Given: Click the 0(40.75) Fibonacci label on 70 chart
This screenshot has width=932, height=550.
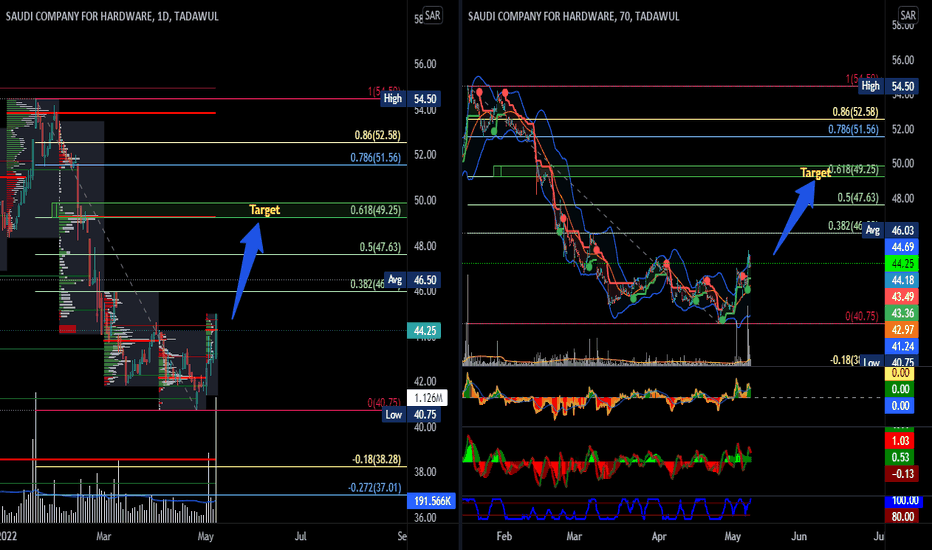Looking at the screenshot, I should click(x=861, y=316).
